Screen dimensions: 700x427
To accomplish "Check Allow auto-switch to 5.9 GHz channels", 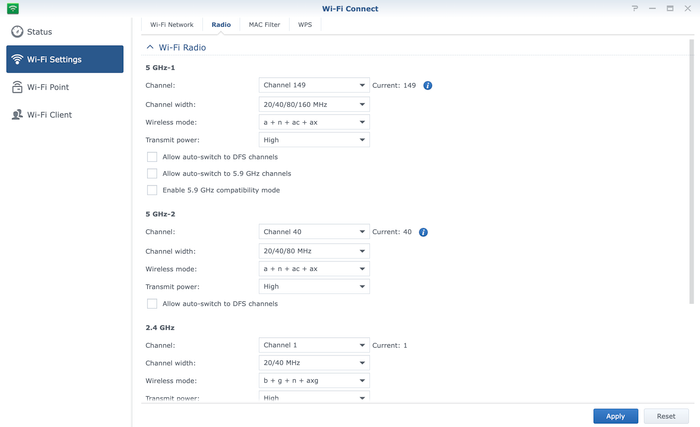I will pos(152,173).
